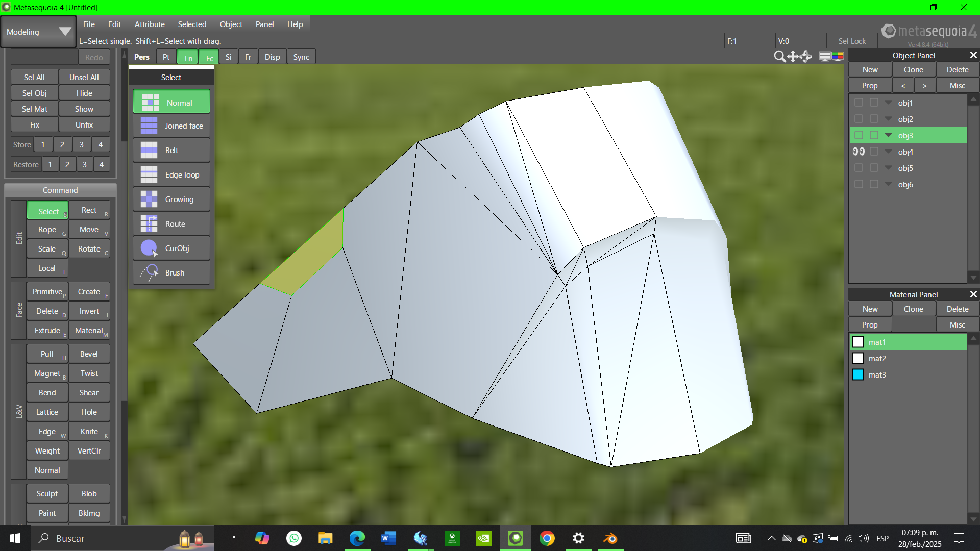Expand the obj6 disclosure triangle
980x551 pixels.
tap(889, 184)
